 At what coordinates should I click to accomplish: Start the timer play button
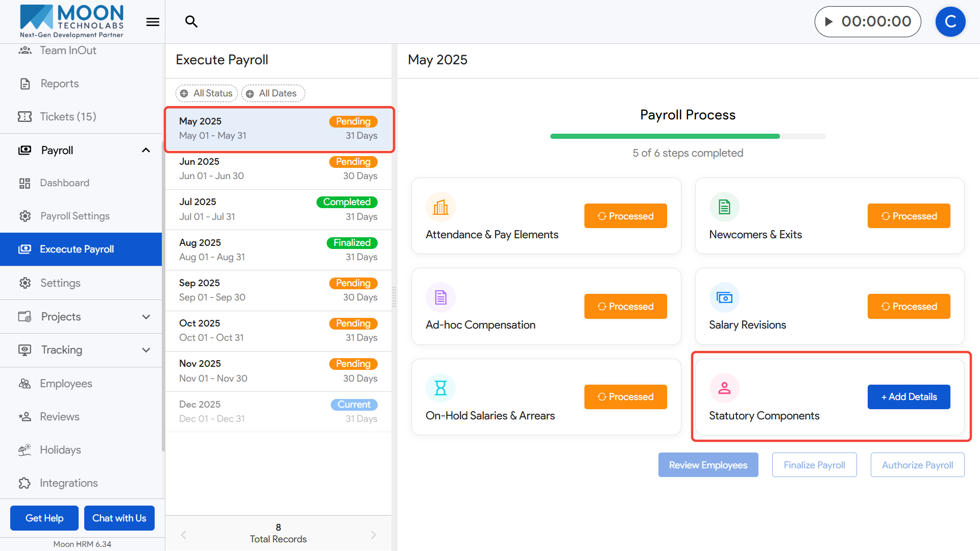pyautogui.click(x=829, y=21)
